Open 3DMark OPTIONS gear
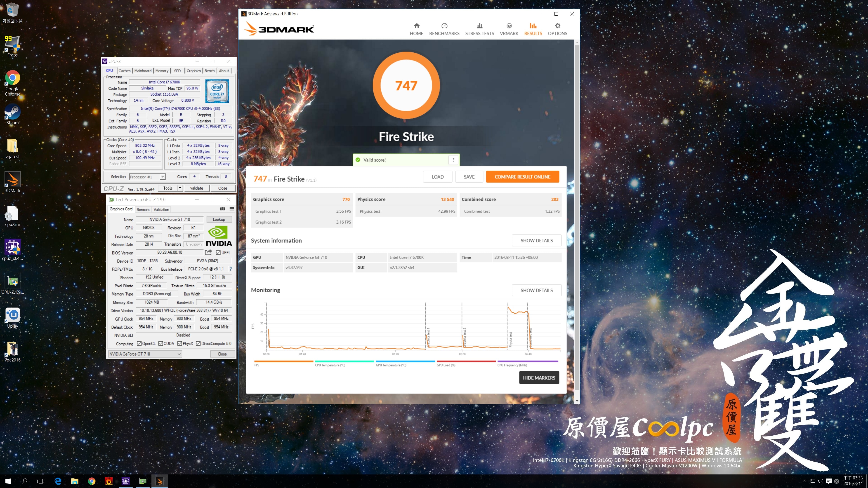This screenshot has width=868, height=488. point(557,29)
